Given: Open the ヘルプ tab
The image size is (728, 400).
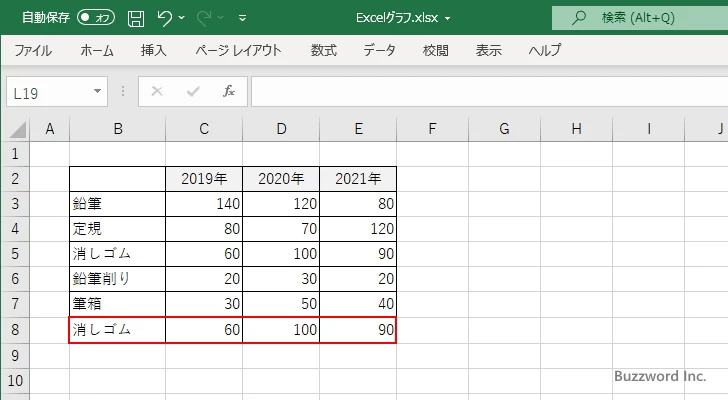Looking at the screenshot, I should pos(545,50).
